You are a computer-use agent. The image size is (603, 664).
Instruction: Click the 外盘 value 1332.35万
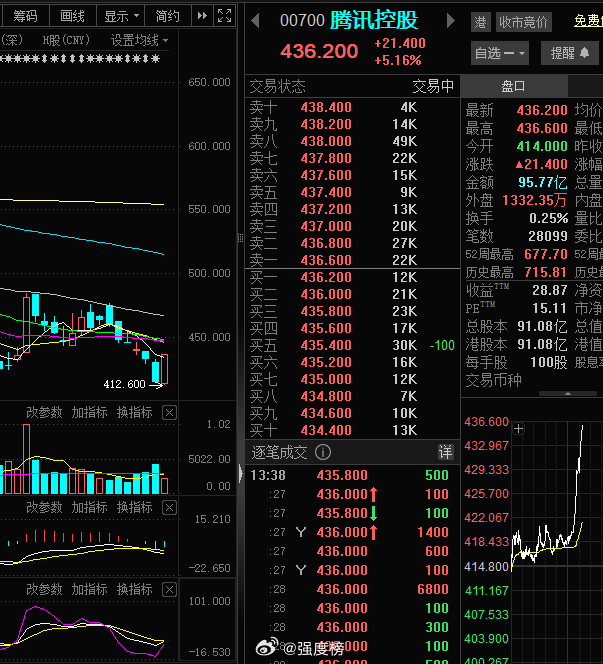click(534, 200)
